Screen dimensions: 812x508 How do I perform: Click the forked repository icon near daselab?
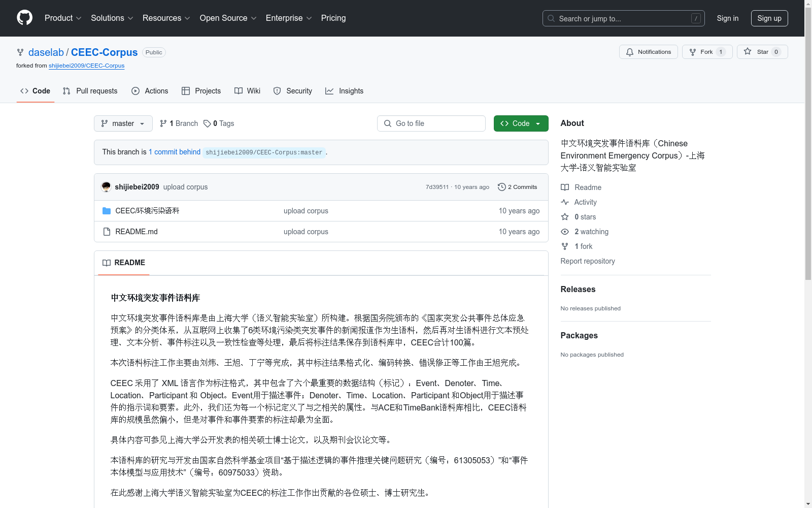[x=20, y=52]
